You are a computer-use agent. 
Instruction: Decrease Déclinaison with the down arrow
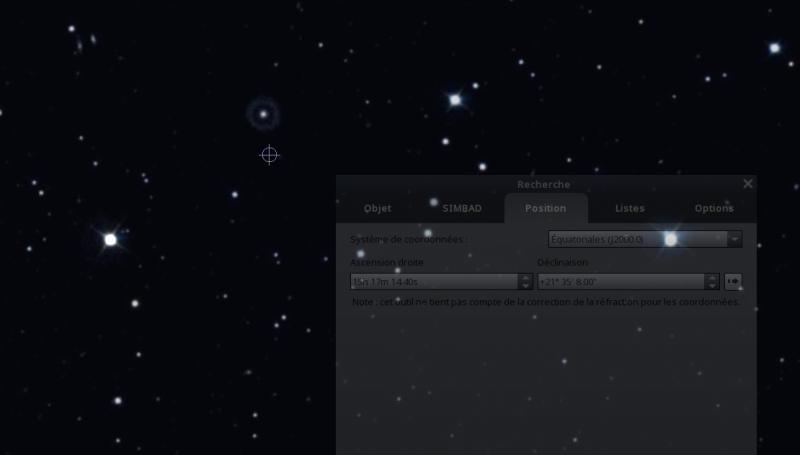(x=712, y=286)
